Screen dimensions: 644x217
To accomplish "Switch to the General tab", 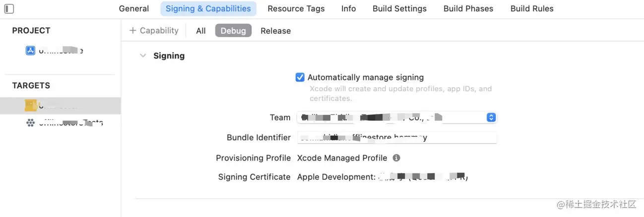I will 134,8.
